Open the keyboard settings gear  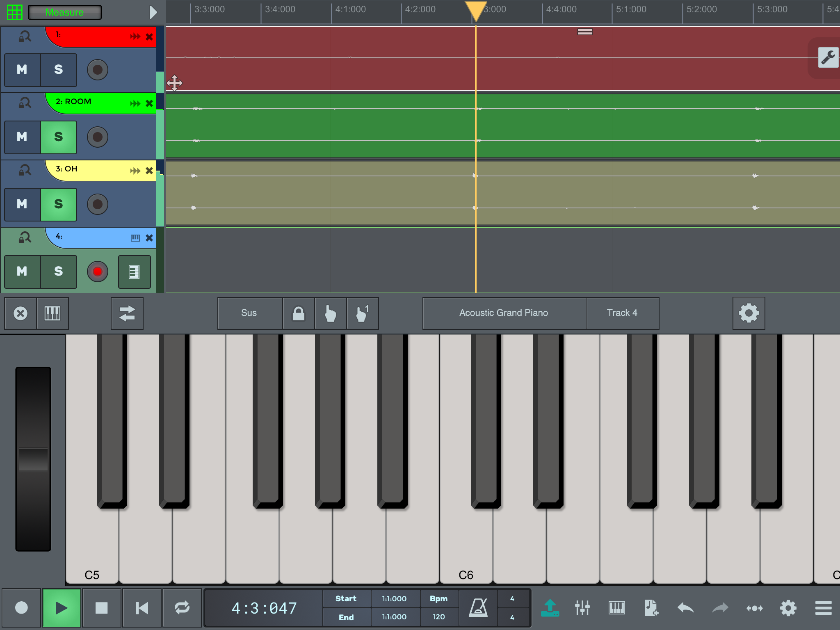click(x=749, y=313)
